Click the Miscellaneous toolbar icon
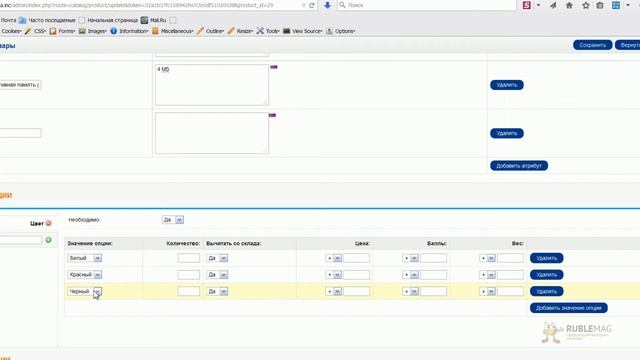The height and width of the screenshot is (360, 640). (155, 31)
